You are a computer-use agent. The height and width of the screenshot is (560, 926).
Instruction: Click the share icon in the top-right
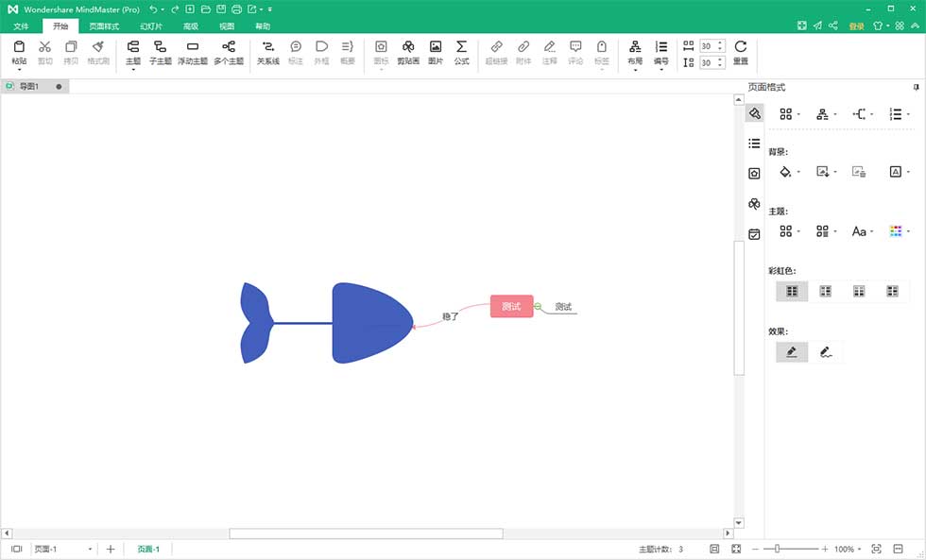click(833, 25)
